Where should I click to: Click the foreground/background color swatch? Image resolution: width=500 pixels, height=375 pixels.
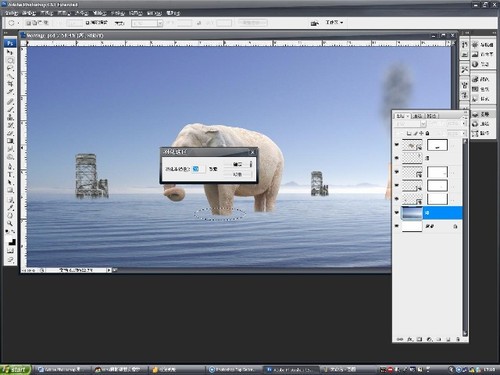click(11, 241)
